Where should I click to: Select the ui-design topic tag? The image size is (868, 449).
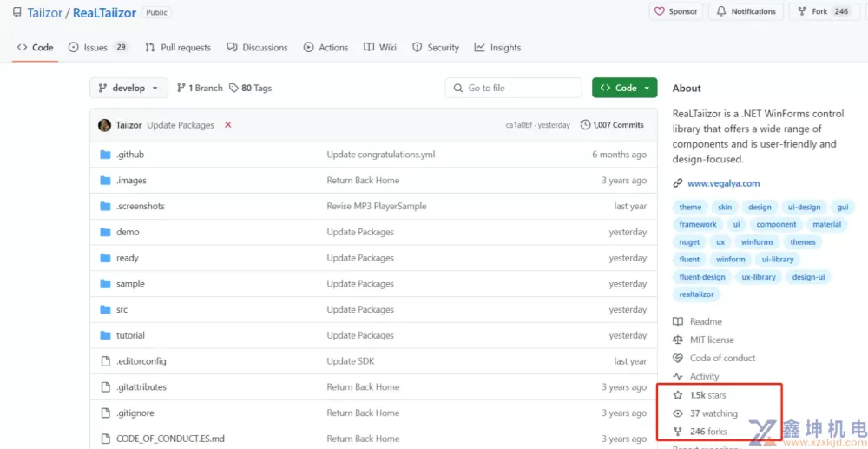(x=805, y=207)
